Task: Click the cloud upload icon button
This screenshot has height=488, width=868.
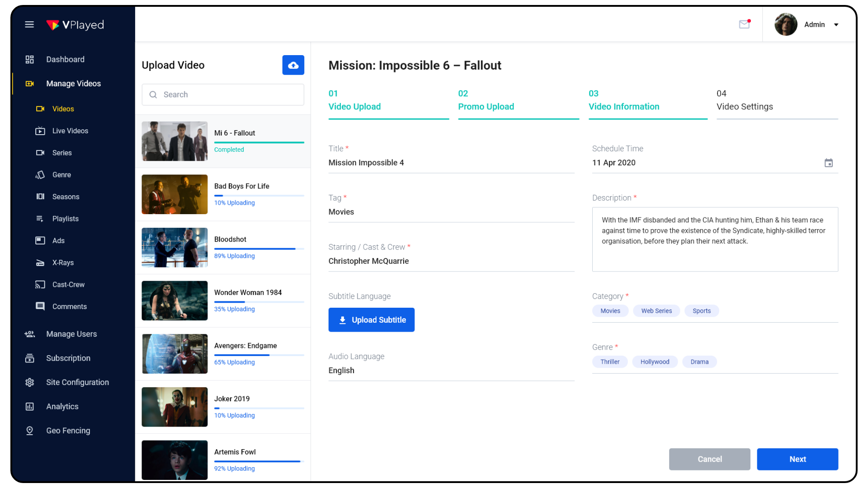Action: pyautogui.click(x=293, y=65)
